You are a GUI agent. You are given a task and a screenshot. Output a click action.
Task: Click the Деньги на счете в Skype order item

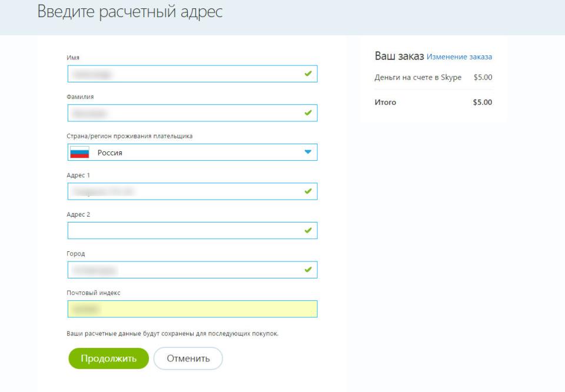418,77
